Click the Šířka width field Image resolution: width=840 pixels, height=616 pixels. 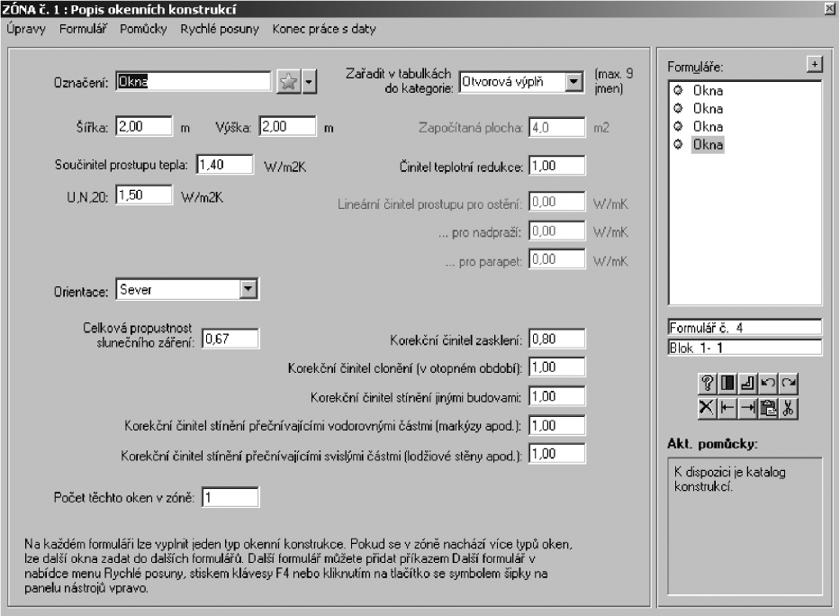(144, 127)
